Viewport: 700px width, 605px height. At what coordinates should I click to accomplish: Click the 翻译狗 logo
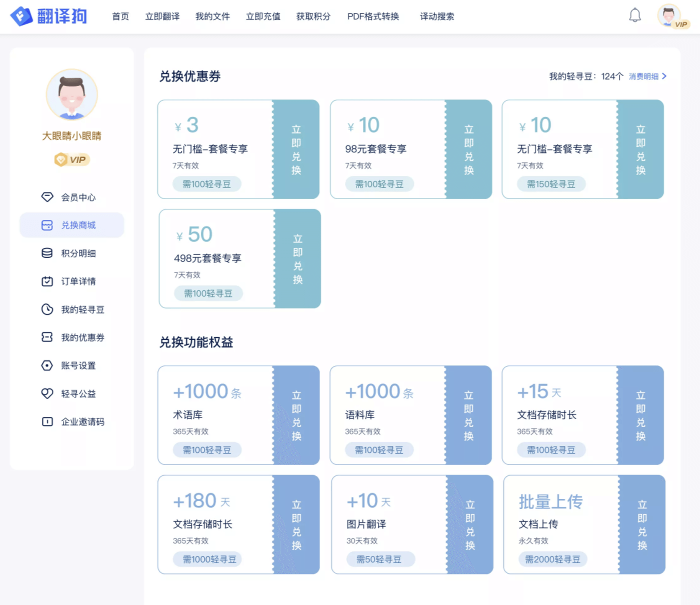[x=49, y=16]
